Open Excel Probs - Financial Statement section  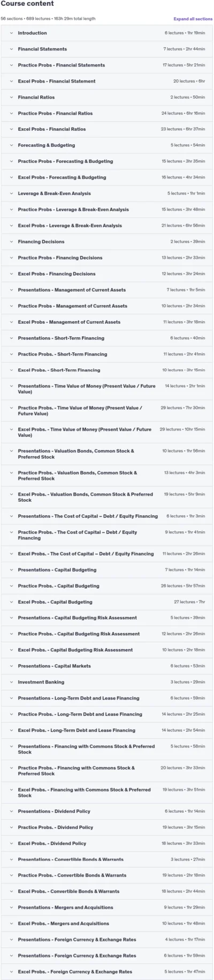tap(107, 81)
